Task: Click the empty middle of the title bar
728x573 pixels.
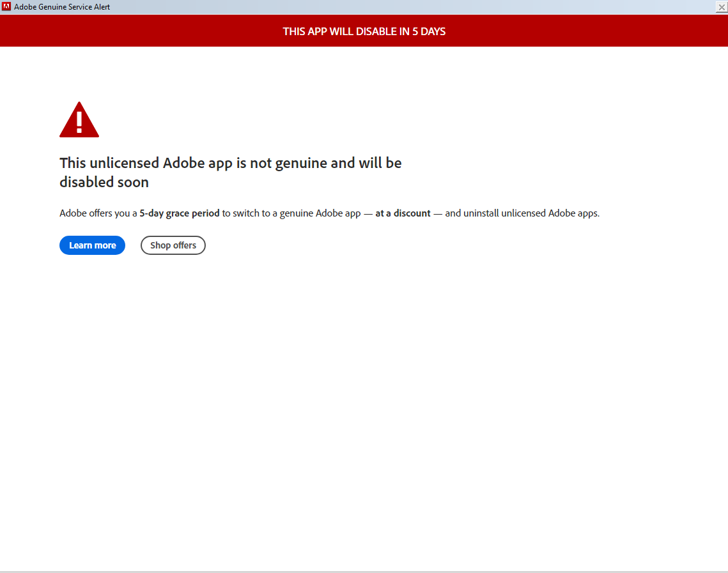Action: (383, 7)
